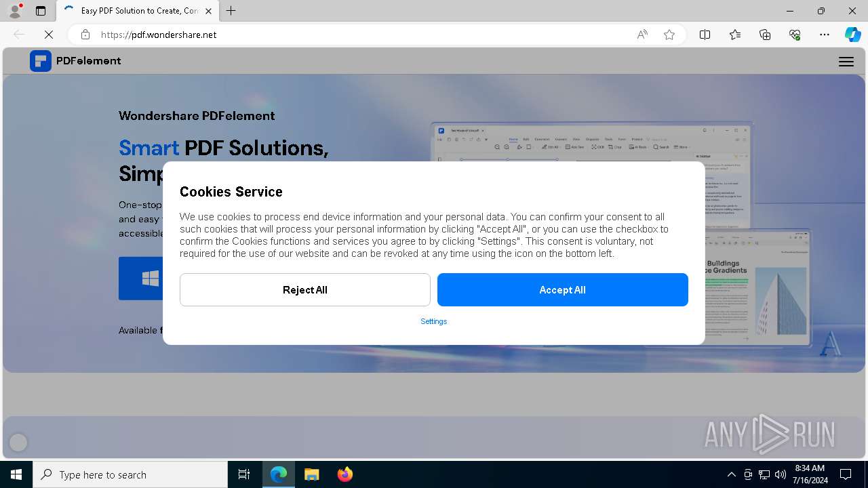Screen dimensions: 868x488
Task: View site information lock icon
Action: click(x=85, y=35)
